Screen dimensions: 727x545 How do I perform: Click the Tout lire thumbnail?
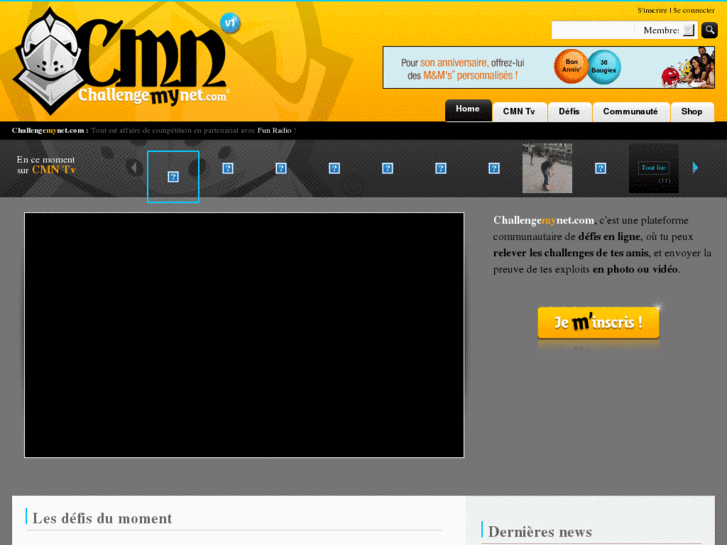coord(654,168)
